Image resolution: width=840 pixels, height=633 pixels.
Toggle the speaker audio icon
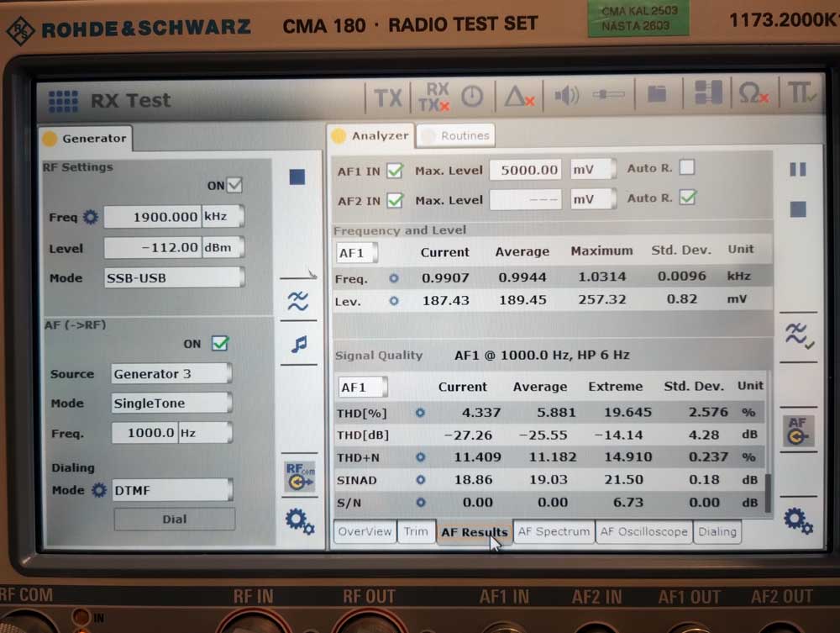(x=566, y=97)
